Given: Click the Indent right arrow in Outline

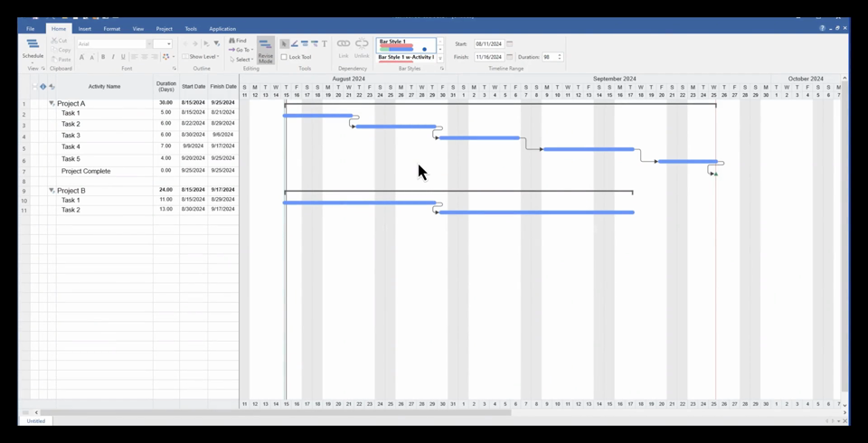Looking at the screenshot, I should tap(195, 43).
